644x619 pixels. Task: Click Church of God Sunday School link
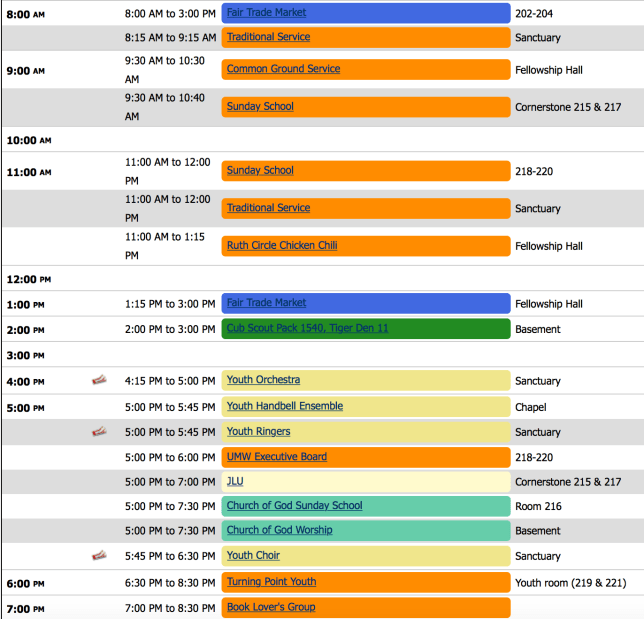(x=294, y=506)
